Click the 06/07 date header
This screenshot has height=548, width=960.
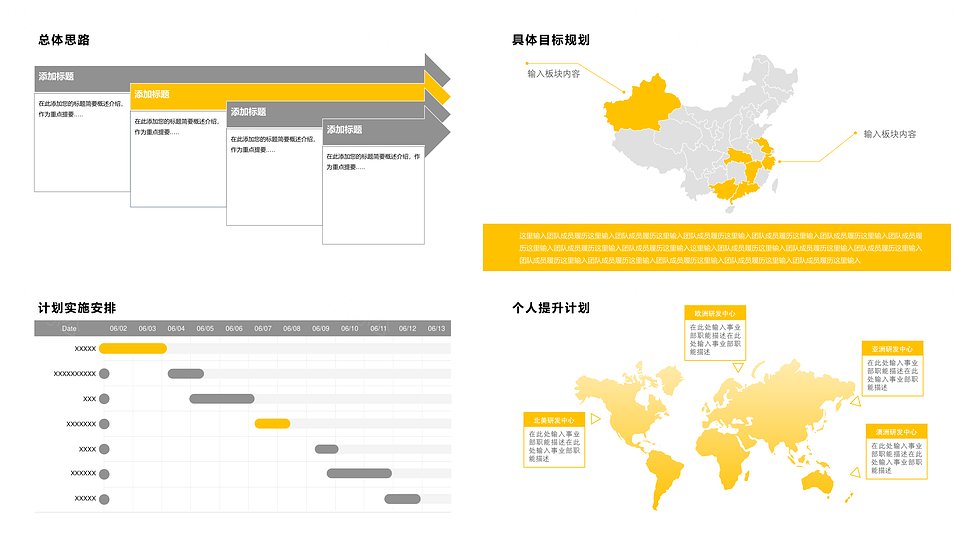[x=263, y=329]
